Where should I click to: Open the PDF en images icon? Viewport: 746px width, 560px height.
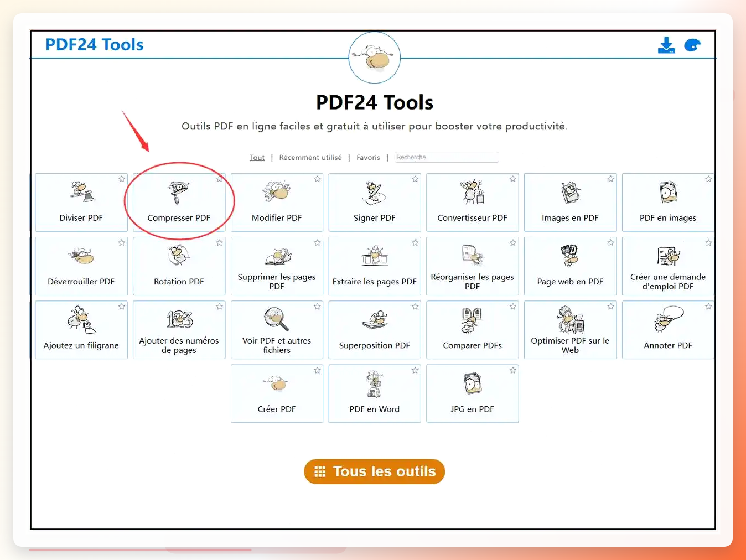[x=668, y=193]
